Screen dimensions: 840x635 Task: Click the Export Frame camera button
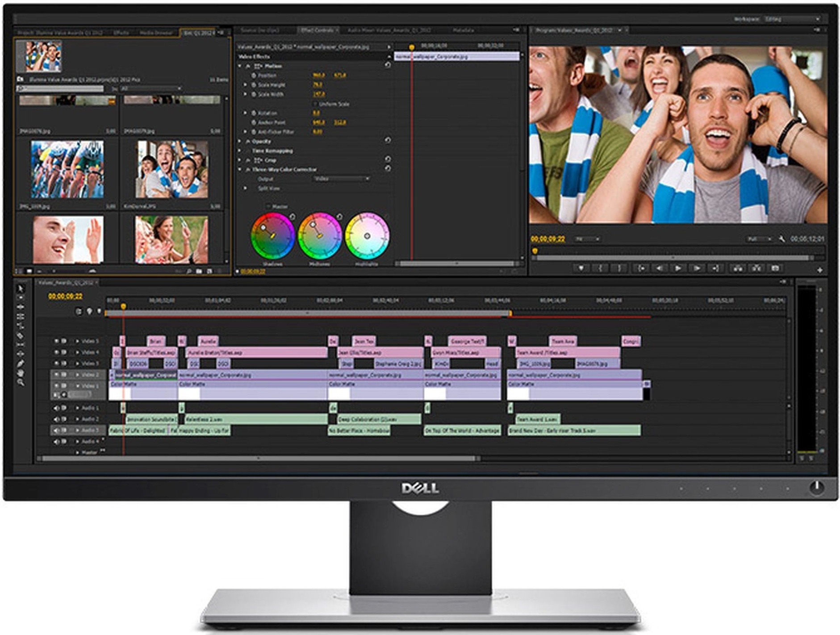(775, 268)
